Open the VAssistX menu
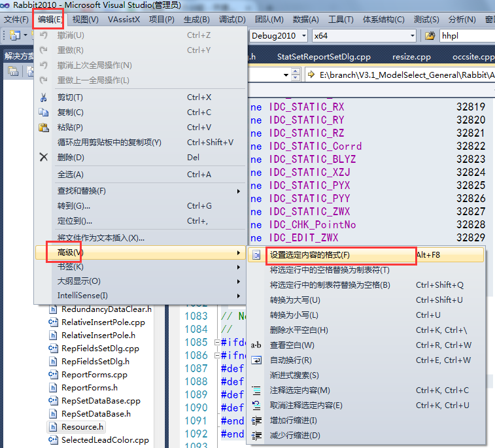The width and height of the screenshot is (495, 448). [x=124, y=20]
